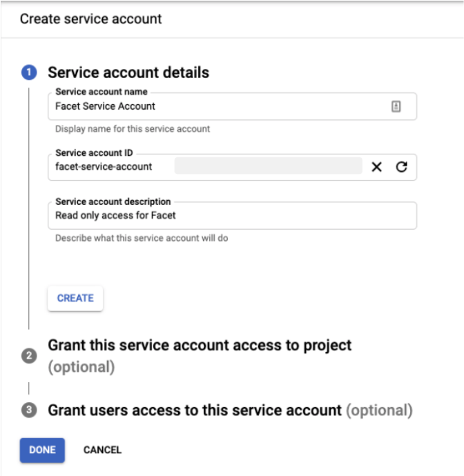Viewport: 464px width, 476px height.
Task: Click the 'Service account description' label
Action: click(x=113, y=201)
